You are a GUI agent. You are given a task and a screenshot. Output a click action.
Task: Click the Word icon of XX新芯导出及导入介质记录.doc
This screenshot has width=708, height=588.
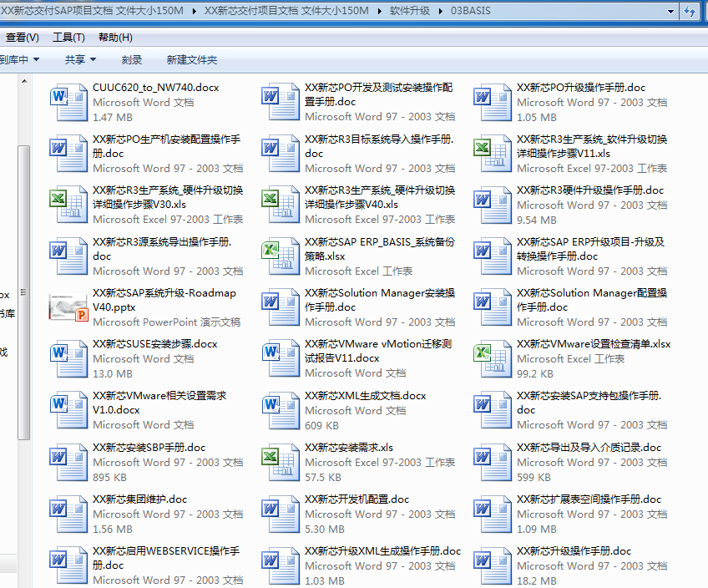(x=493, y=462)
